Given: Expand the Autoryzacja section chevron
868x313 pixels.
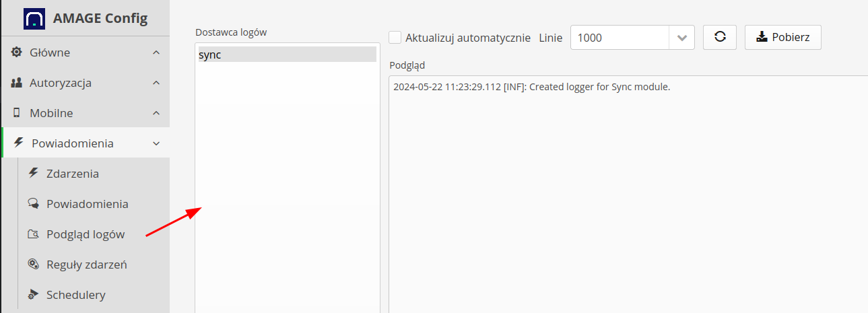Looking at the screenshot, I should pos(156,83).
